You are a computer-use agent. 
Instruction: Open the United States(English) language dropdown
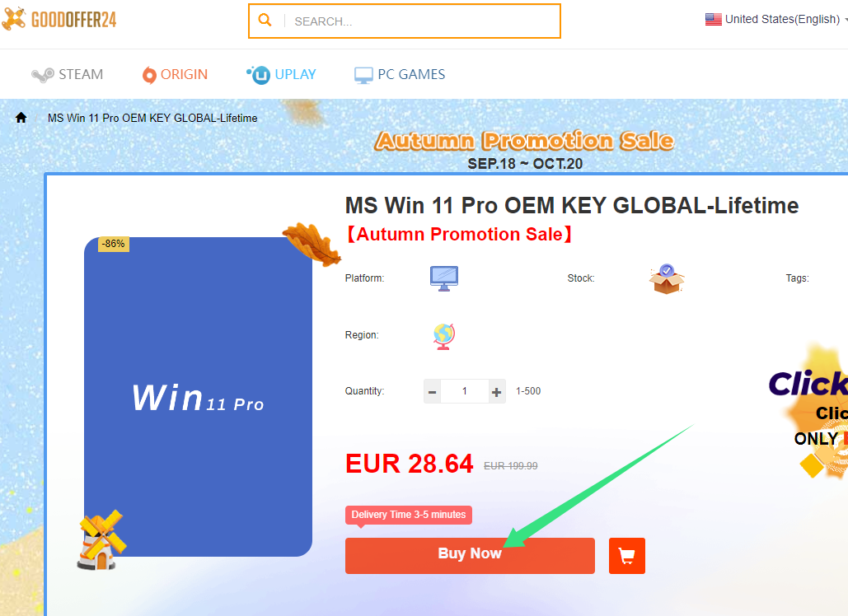[776, 20]
